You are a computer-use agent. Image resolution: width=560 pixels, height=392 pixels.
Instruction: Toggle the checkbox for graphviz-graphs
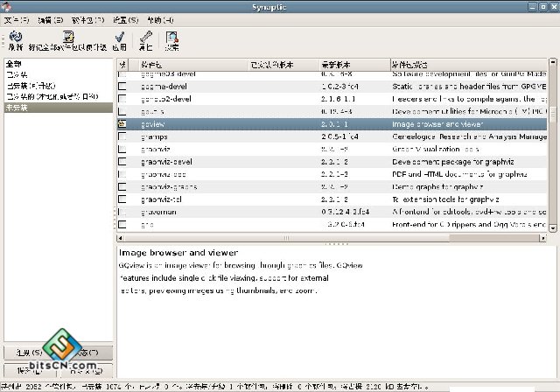[122, 186]
